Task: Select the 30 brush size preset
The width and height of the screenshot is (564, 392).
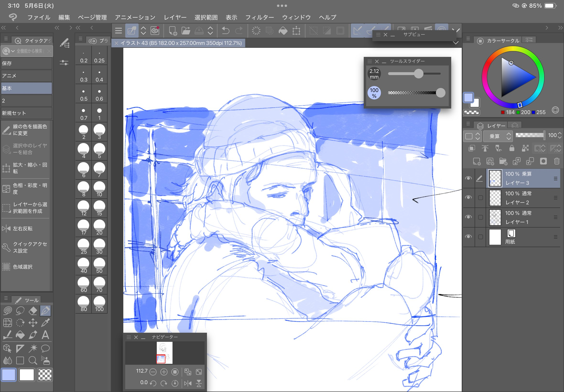Action: pyautogui.click(x=99, y=246)
